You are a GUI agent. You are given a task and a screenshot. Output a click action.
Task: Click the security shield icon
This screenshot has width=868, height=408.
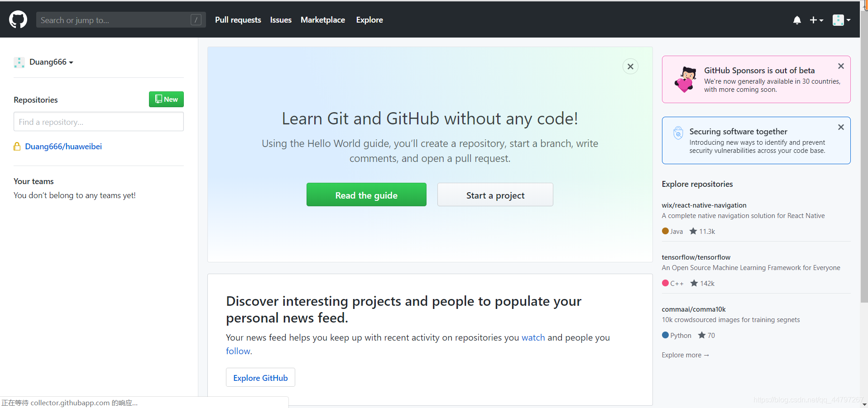pos(678,133)
